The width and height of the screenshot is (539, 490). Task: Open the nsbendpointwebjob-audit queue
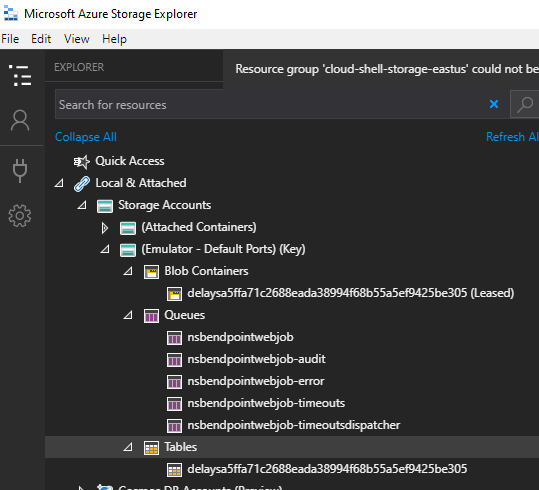pyautogui.click(x=256, y=359)
